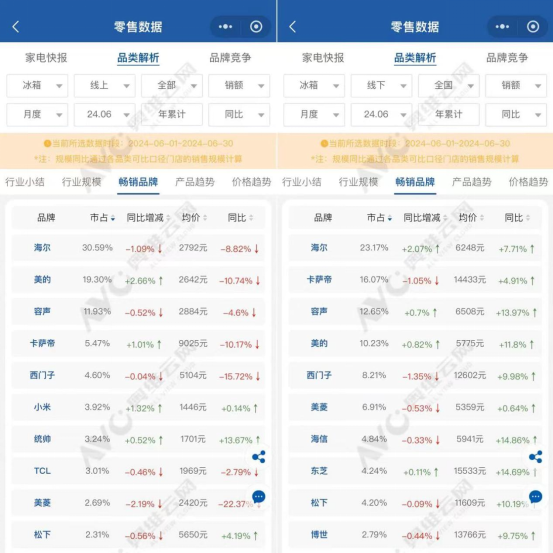Open 销额 metric dropdown in right panel
The image size is (553, 553).
pyautogui.click(x=516, y=85)
